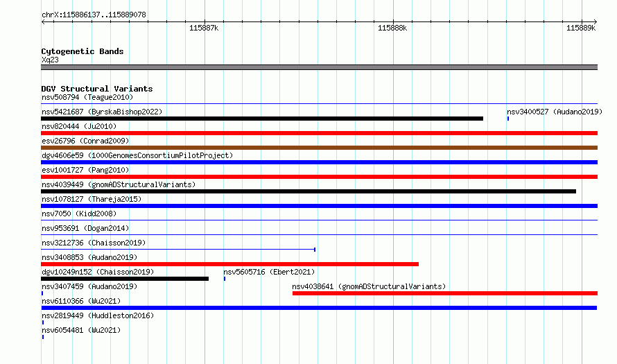Open the nsv3408853 (Audano2019) label
The height and width of the screenshot is (364, 617).
coord(89,257)
